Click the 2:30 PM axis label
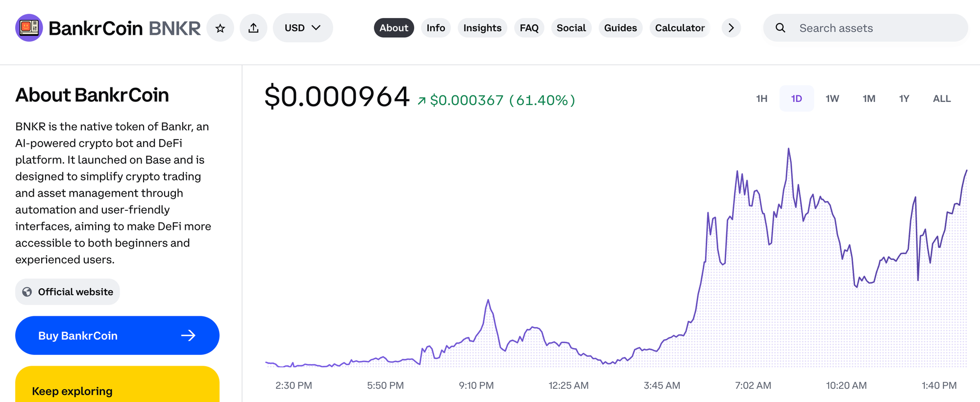 pyautogui.click(x=294, y=385)
